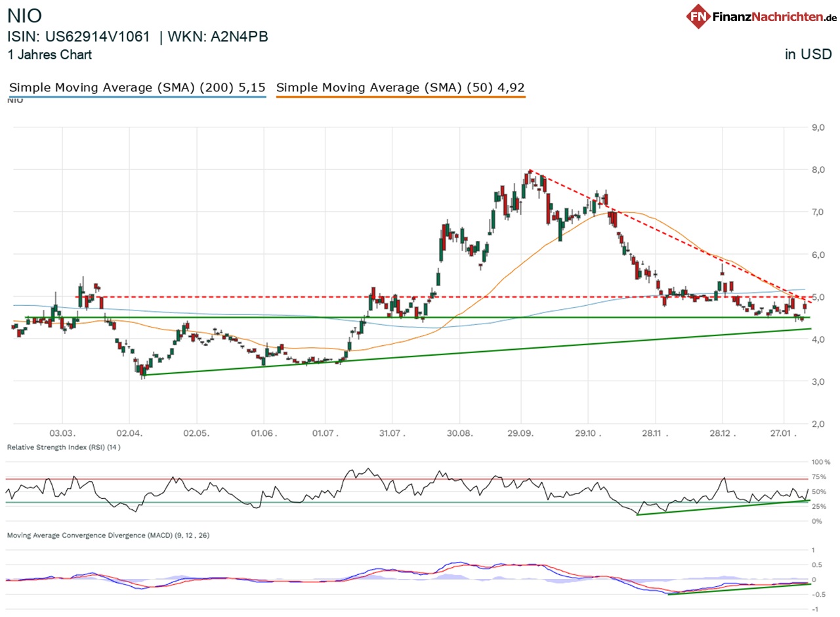Click the FN logo icon
The height and width of the screenshot is (617, 840).
click(x=698, y=16)
